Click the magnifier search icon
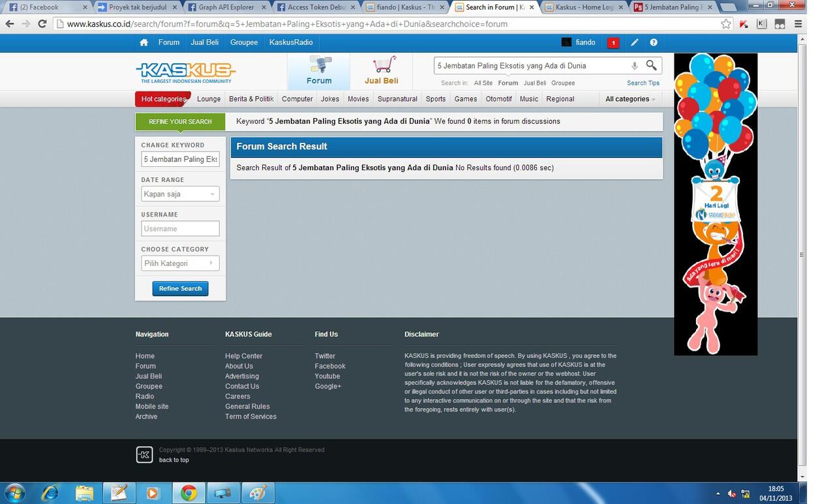The height and width of the screenshot is (504, 835). pos(651,65)
